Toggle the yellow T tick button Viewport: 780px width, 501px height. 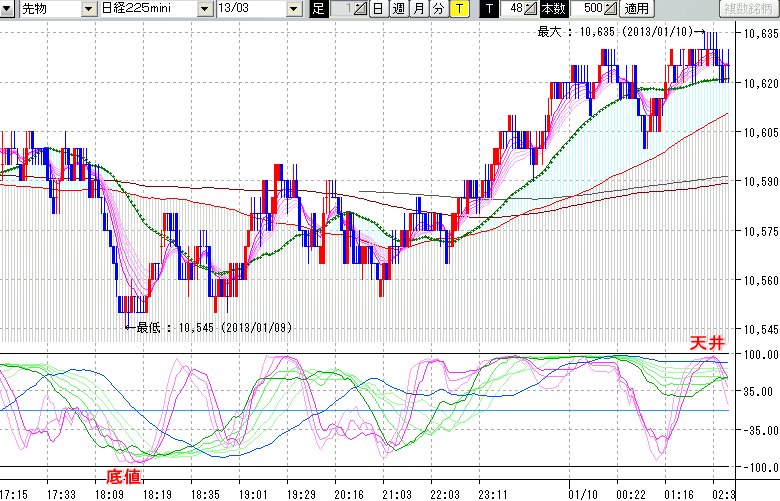tap(458, 9)
